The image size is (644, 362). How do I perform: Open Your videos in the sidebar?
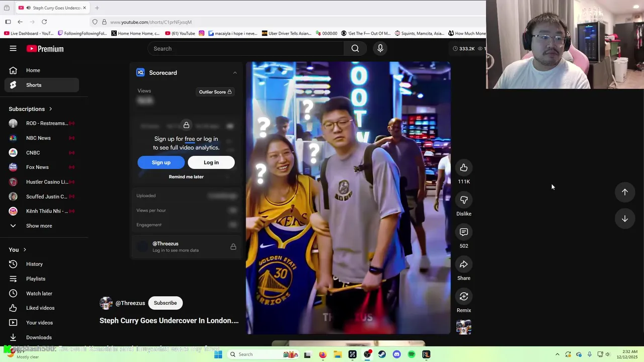tap(42, 323)
